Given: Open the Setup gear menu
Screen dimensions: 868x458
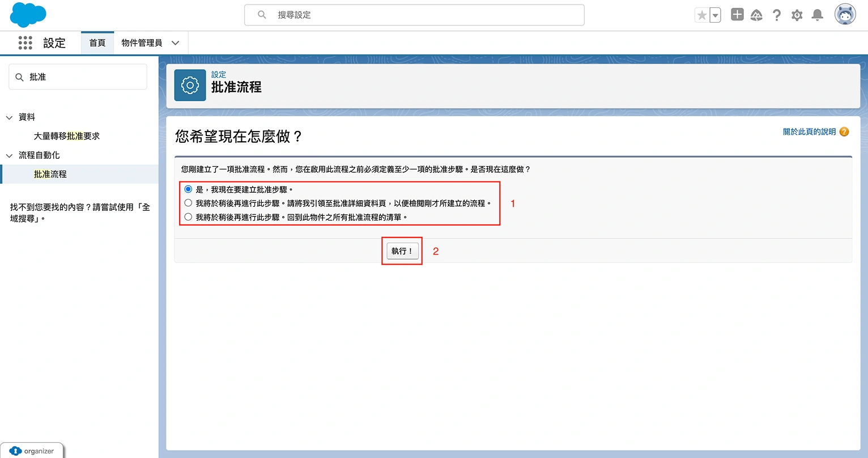Looking at the screenshot, I should coord(797,15).
